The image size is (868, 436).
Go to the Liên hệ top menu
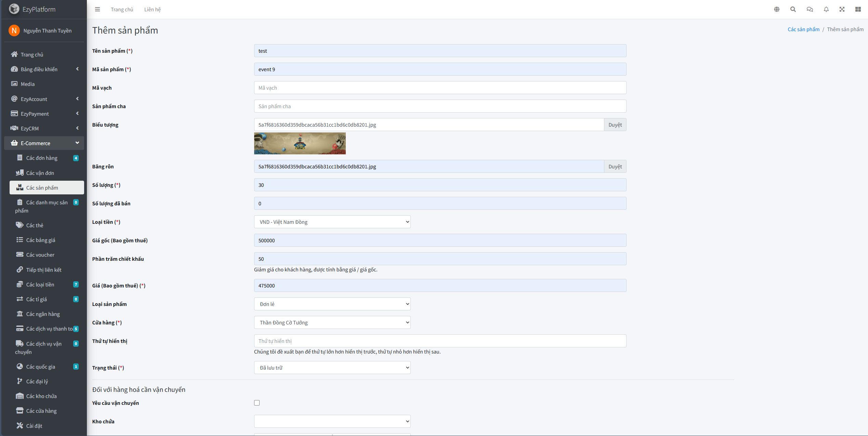pyautogui.click(x=152, y=9)
